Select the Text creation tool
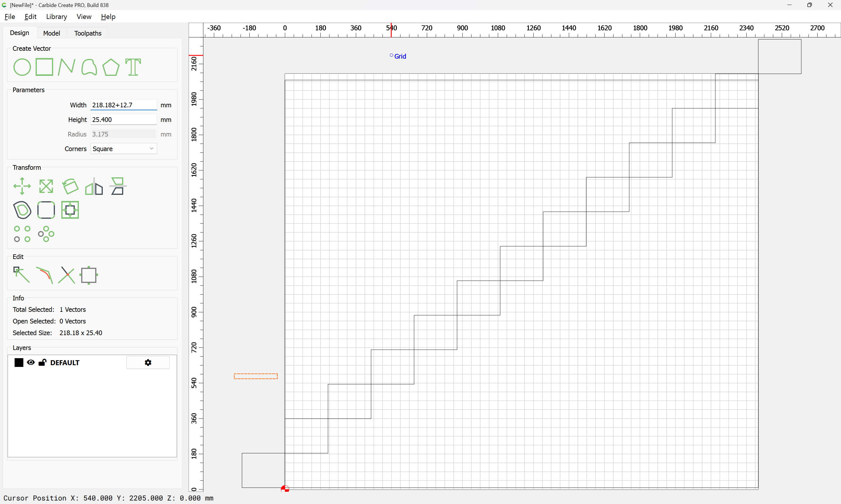This screenshot has width=841, height=504. [x=133, y=67]
